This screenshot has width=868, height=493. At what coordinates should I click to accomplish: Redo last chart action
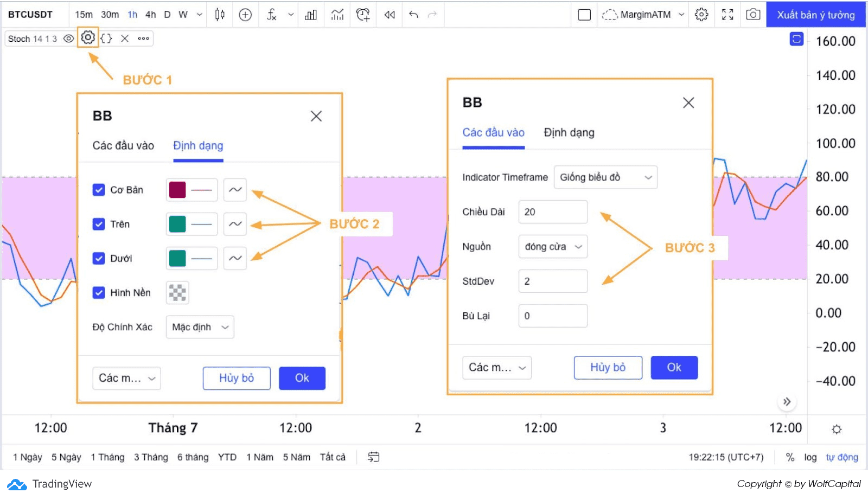432,15
